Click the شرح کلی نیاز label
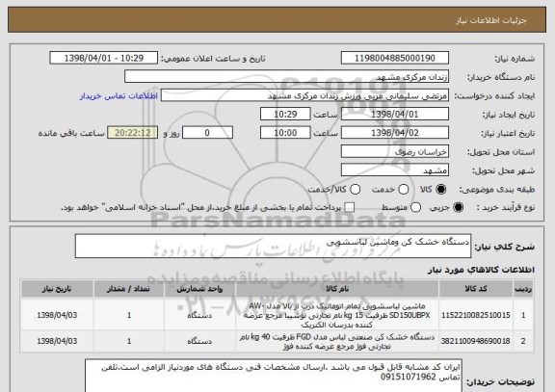 504,247
